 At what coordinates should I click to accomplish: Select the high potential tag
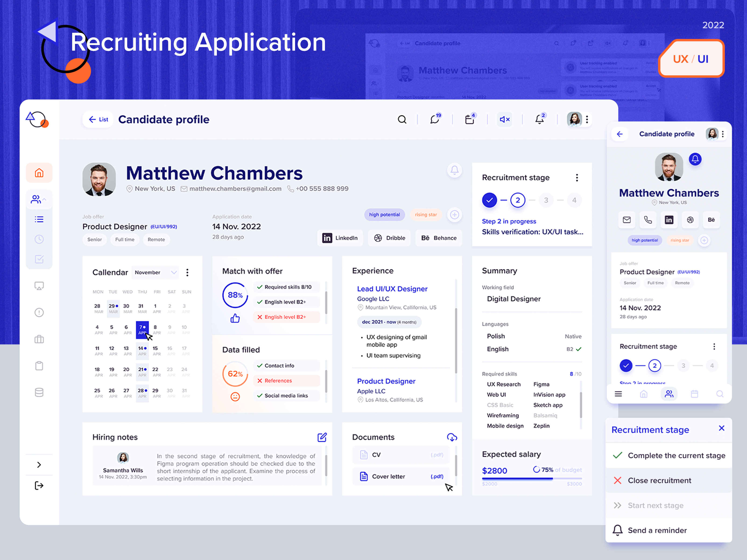(384, 215)
